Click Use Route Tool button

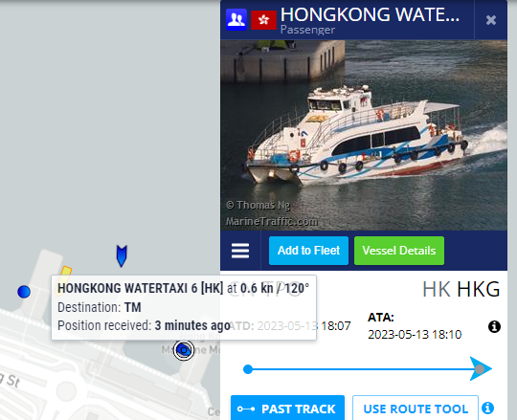(x=416, y=409)
